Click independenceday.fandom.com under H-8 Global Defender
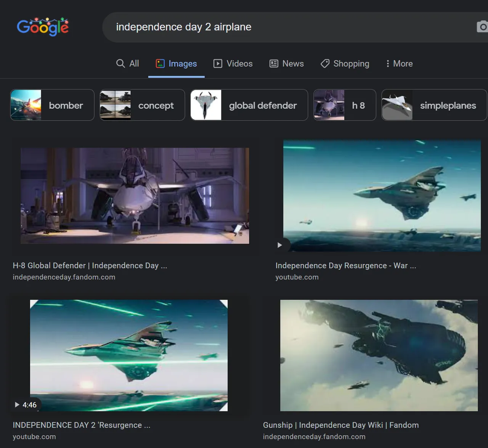 64,277
